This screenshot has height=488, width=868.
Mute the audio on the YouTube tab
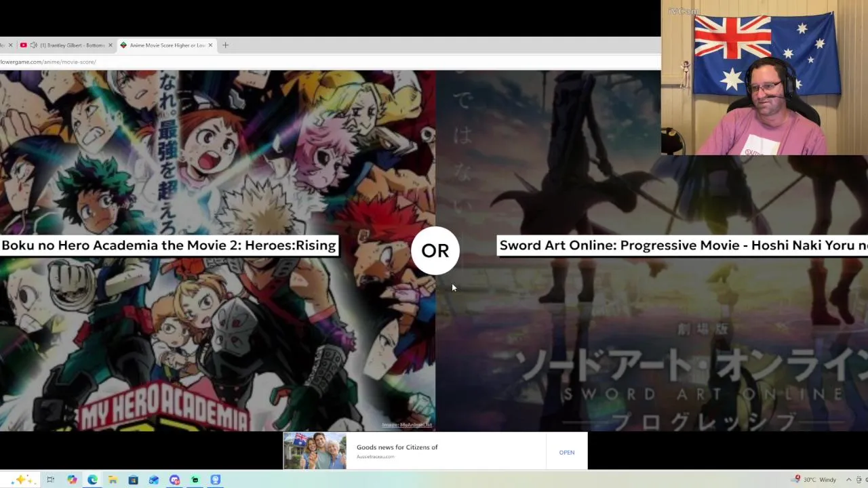coord(33,45)
